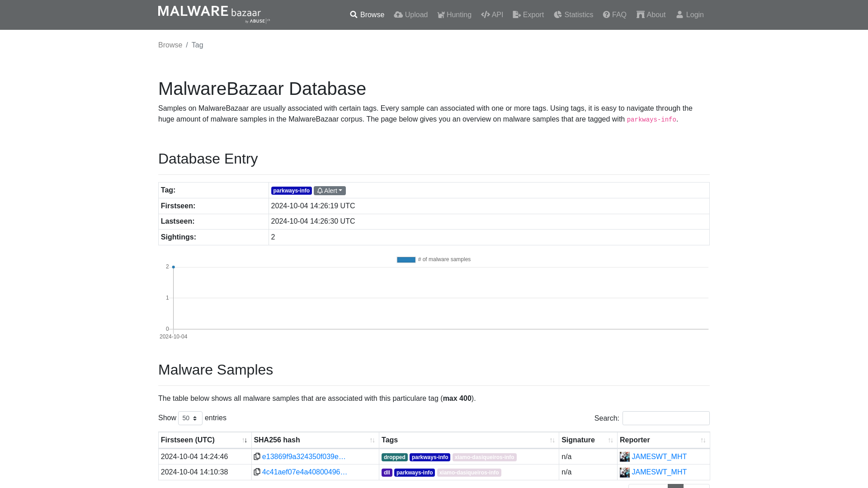Select entries count dropdown showing 50

coord(190,418)
